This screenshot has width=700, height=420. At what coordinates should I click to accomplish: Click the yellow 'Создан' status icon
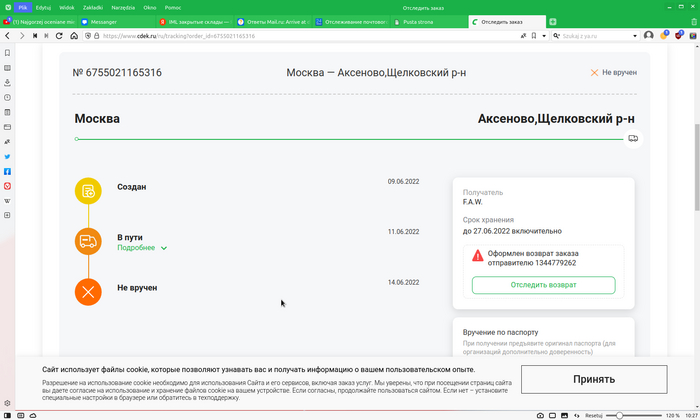coord(88,190)
